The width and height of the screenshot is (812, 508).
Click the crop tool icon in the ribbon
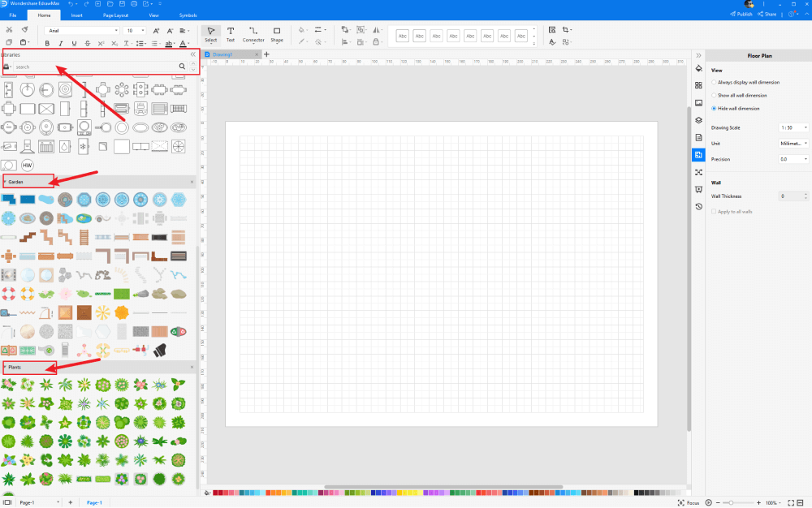point(565,30)
